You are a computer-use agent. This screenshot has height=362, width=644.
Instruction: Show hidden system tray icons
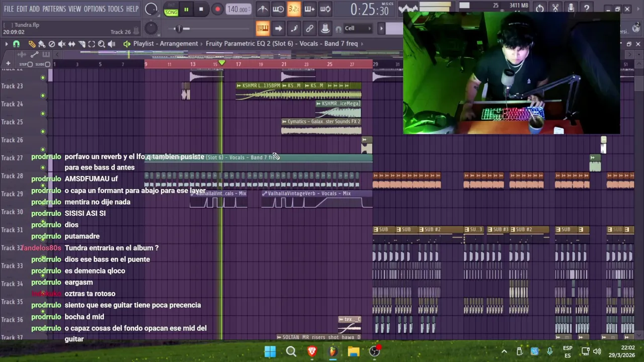504,351
